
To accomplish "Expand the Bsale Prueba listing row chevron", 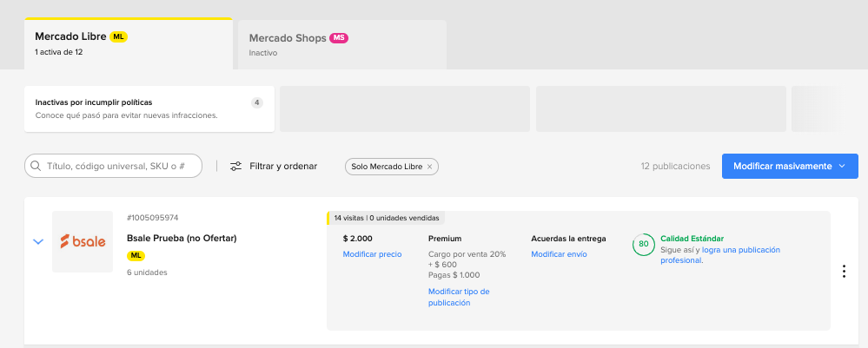I will (x=38, y=242).
